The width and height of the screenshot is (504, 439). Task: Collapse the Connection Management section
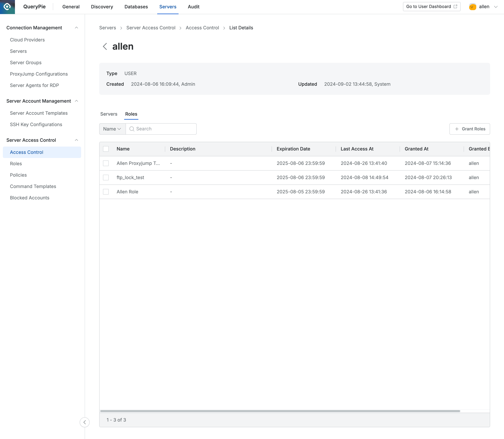pyautogui.click(x=77, y=28)
